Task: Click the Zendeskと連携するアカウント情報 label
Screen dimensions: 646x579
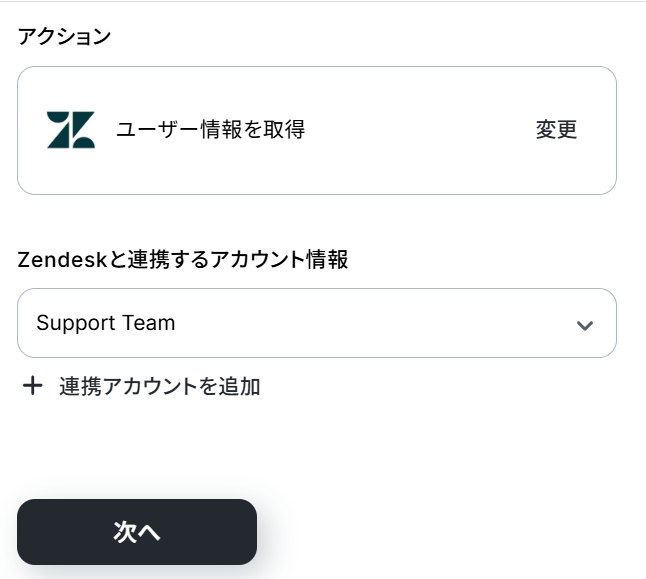Action: 183,260
